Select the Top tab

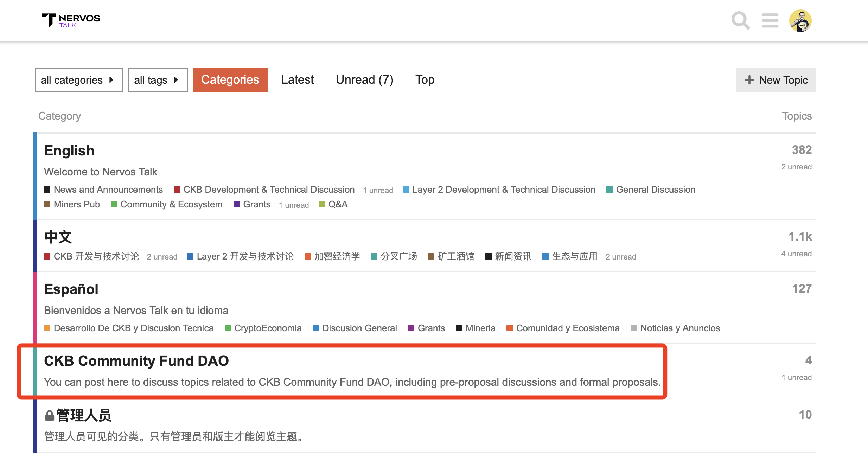tap(425, 80)
